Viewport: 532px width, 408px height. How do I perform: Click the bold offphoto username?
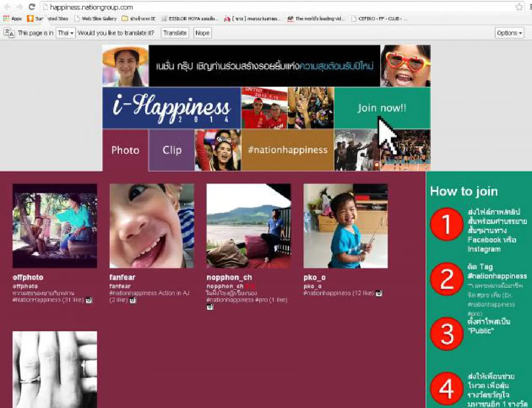28,277
